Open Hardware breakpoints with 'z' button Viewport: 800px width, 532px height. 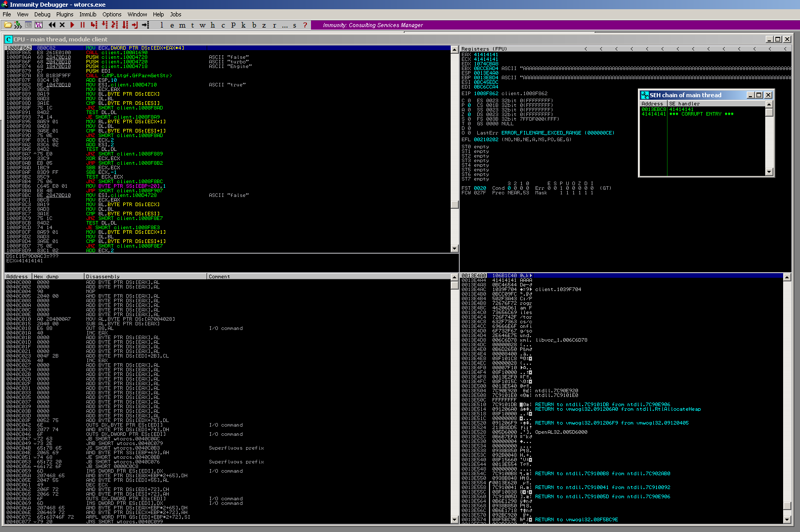tap(264, 25)
